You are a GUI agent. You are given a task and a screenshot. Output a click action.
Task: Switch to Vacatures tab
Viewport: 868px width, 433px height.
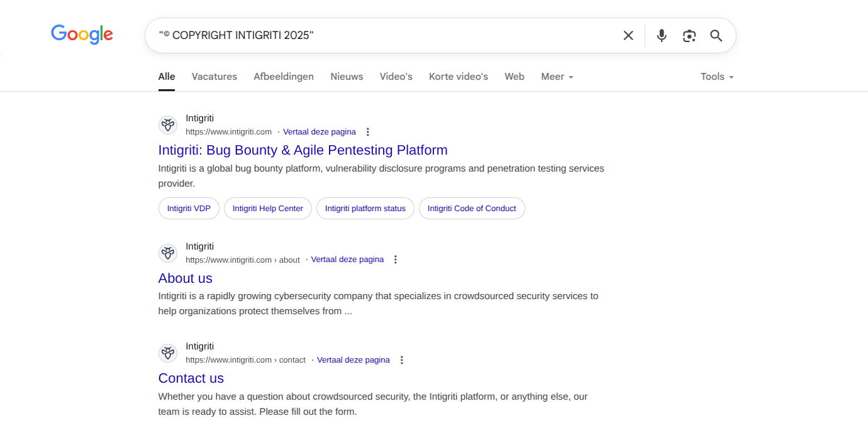214,77
